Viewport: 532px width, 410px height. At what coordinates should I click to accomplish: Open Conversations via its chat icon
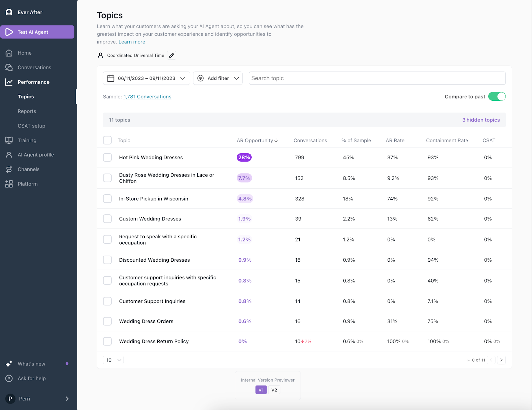(x=9, y=67)
